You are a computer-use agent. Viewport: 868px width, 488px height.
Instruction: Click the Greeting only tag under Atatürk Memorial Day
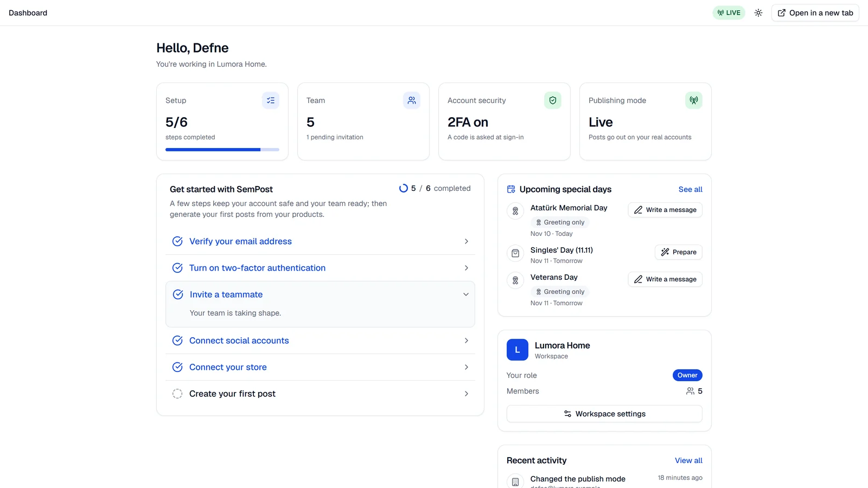(560, 222)
